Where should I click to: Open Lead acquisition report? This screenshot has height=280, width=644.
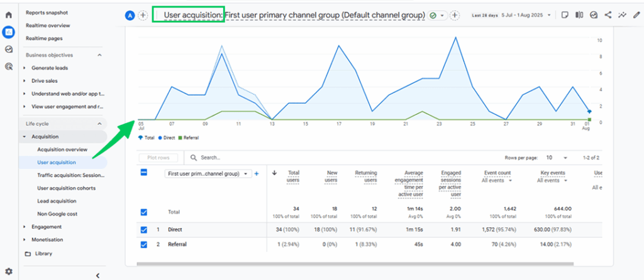pos(57,202)
